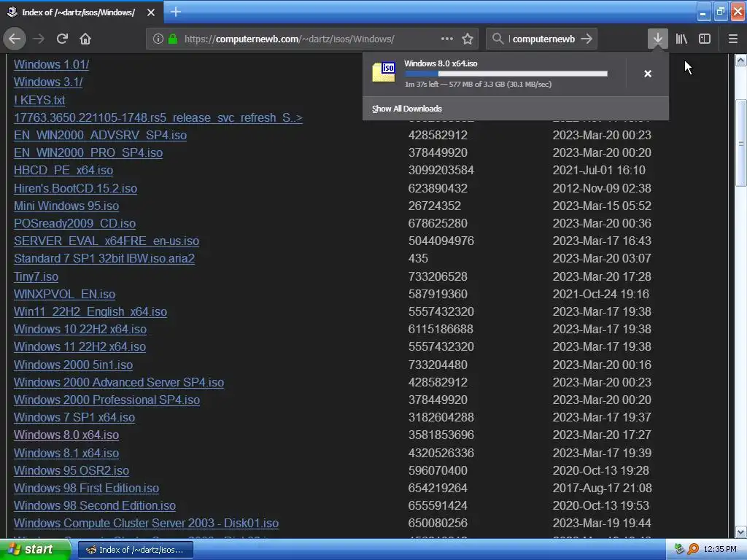Download Windows 98 Second Edition.iso
The image size is (747, 560).
pos(95,506)
